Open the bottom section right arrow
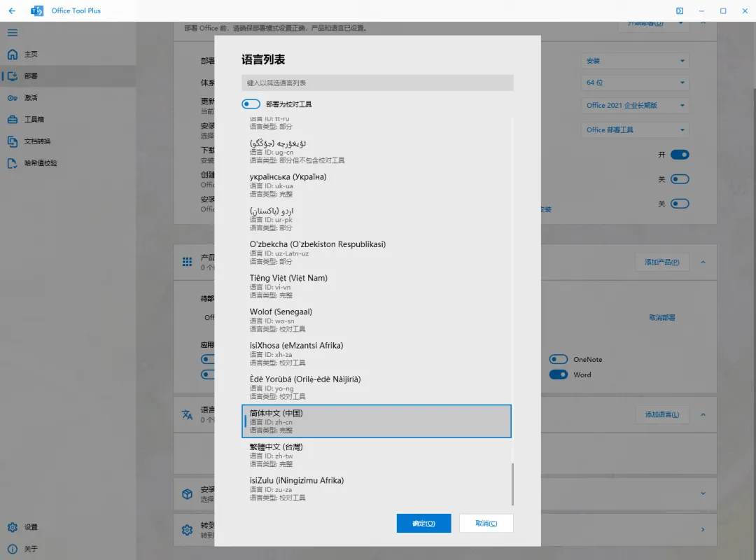The height and width of the screenshot is (560, 756). [703, 530]
